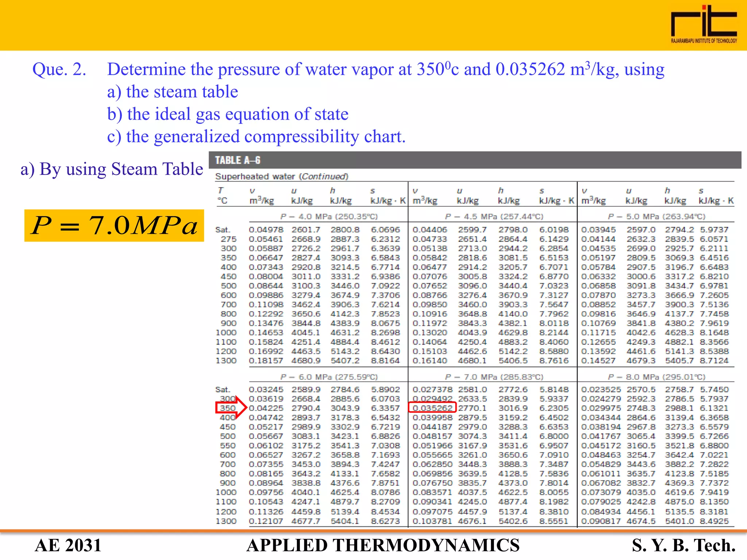Screen dimensions: 747x560
Task: Click value 0.18157 in upper 1300 row
Action: click(x=266, y=361)
